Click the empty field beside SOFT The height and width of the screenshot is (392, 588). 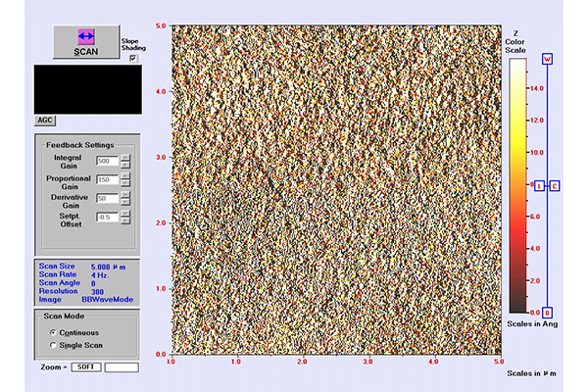pyautogui.click(x=122, y=367)
